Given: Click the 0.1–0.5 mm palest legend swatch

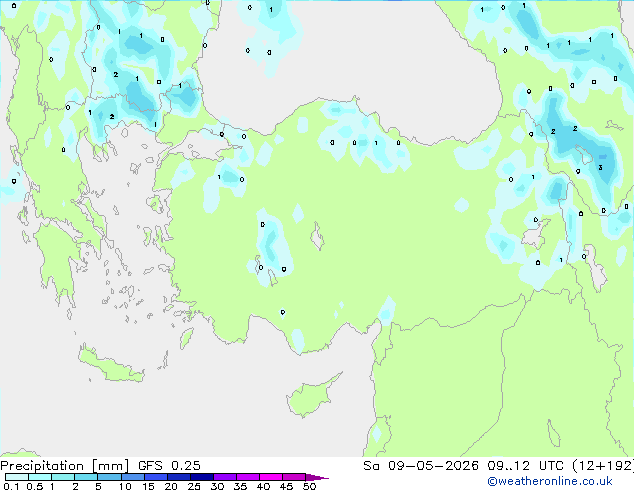Looking at the screenshot, I should click(x=17, y=477).
